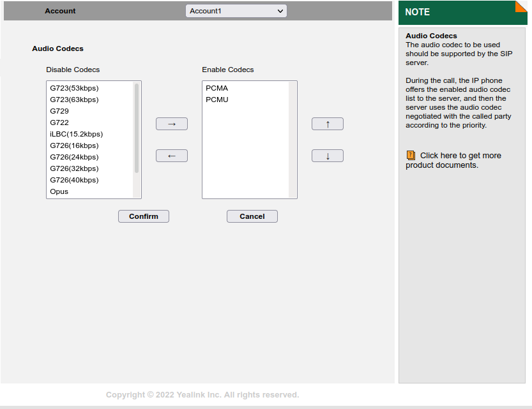Click the product documents help icon
The height and width of the screenshot is (409, 532).
click(x=411, y=156)
